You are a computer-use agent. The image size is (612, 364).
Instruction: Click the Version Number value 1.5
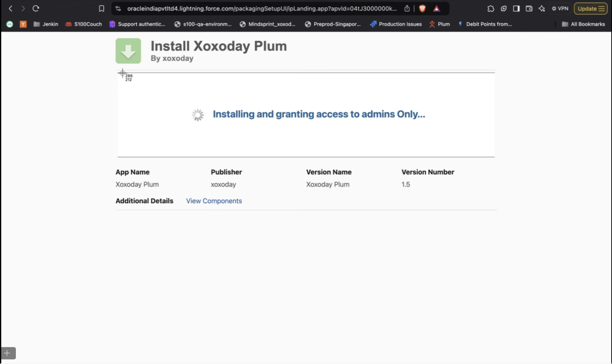click(406, 184)
